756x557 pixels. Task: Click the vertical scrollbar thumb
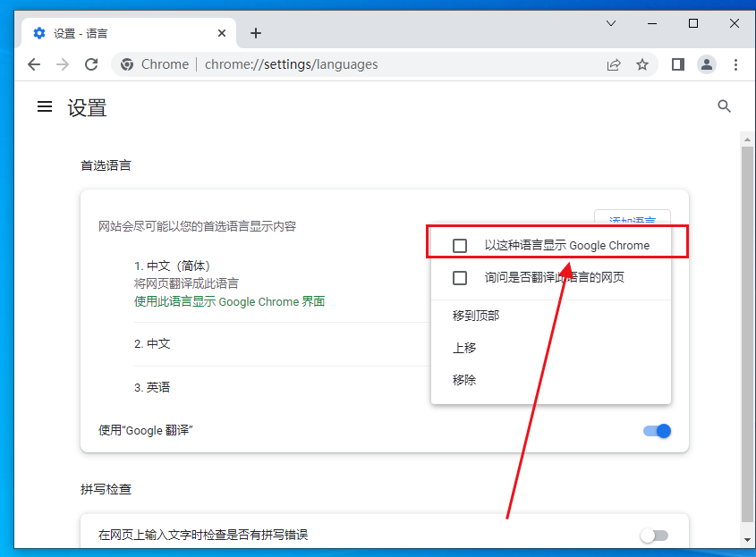point(747,333)
